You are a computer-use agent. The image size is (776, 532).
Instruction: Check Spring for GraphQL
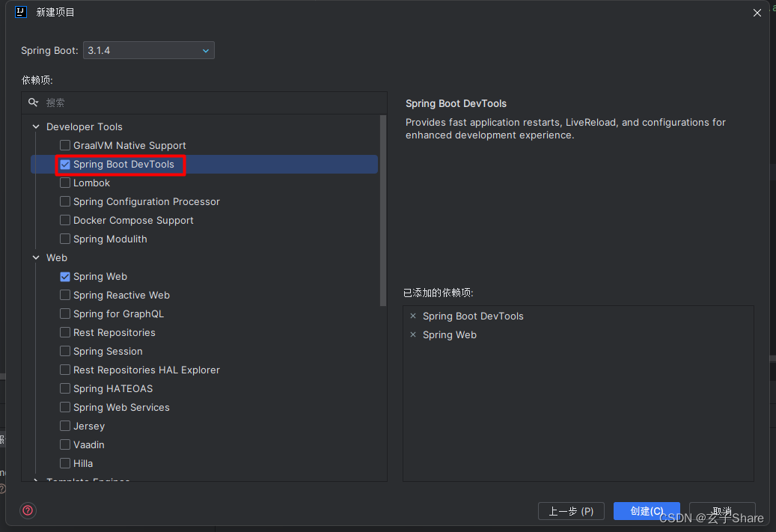coord(65,314)
